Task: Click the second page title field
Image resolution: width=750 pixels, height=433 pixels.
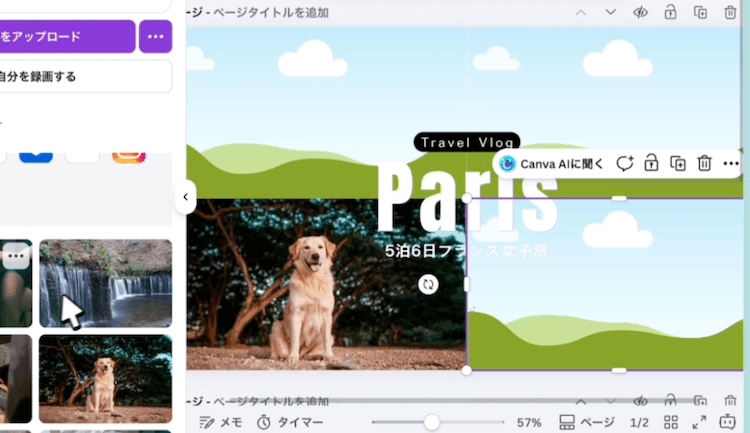Action: [271, 401]
